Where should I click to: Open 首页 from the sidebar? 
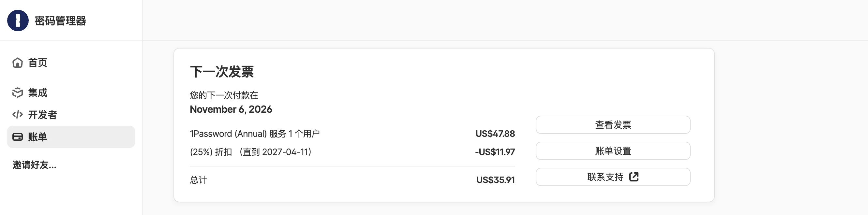click(38, 63)
